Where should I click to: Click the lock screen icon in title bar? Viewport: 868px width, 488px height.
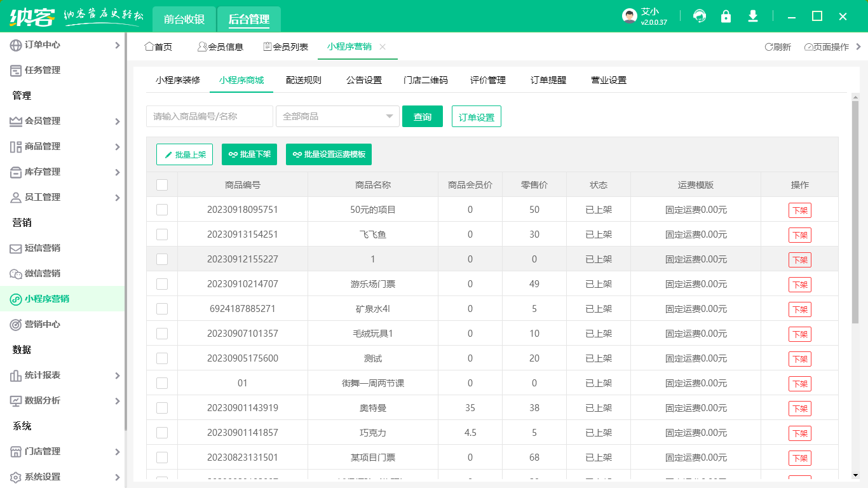click(726, 16)
